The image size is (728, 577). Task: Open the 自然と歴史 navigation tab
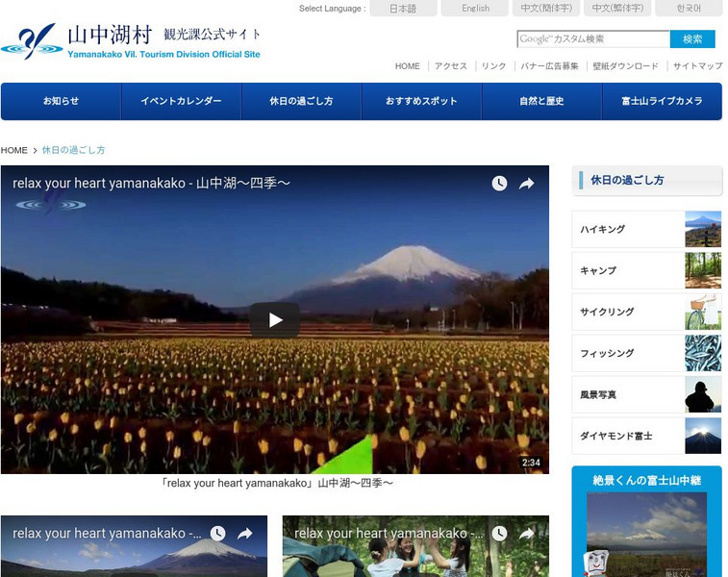pos(541,101)
